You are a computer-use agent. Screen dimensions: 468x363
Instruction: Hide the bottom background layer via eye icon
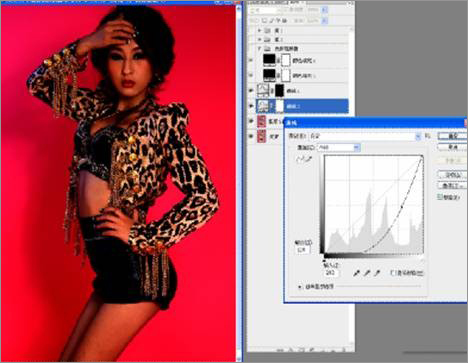click(251, 136)
